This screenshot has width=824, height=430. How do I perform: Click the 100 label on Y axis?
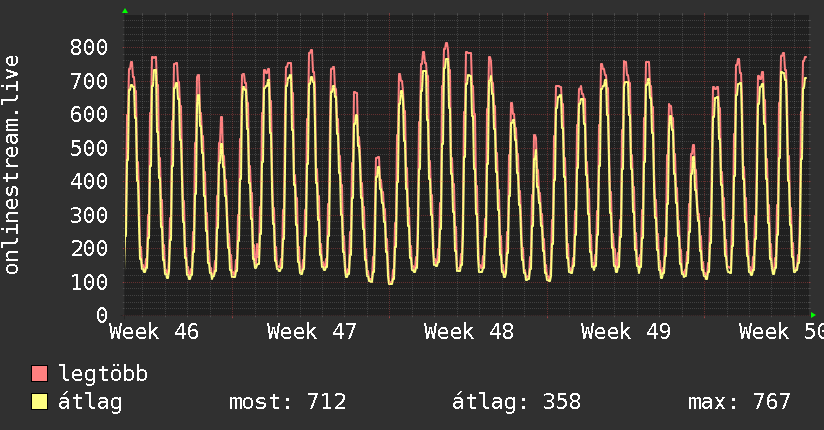tap(89, 282)
